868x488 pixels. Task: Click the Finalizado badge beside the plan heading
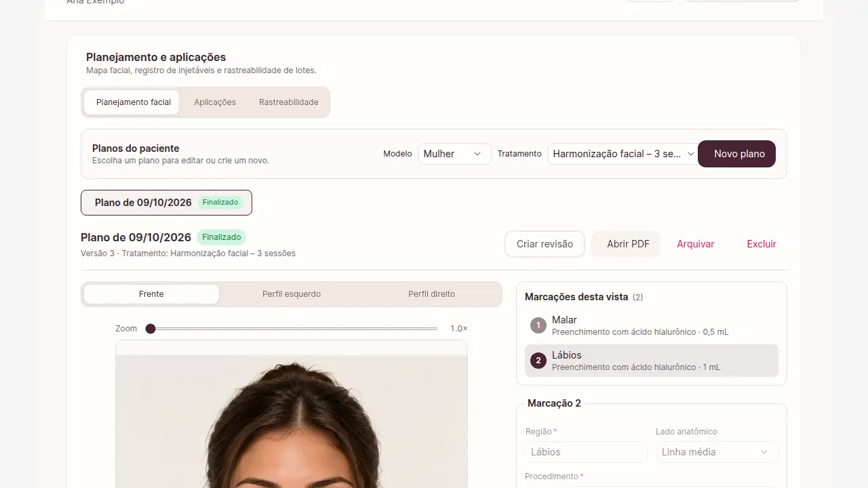tap(221, 237)
